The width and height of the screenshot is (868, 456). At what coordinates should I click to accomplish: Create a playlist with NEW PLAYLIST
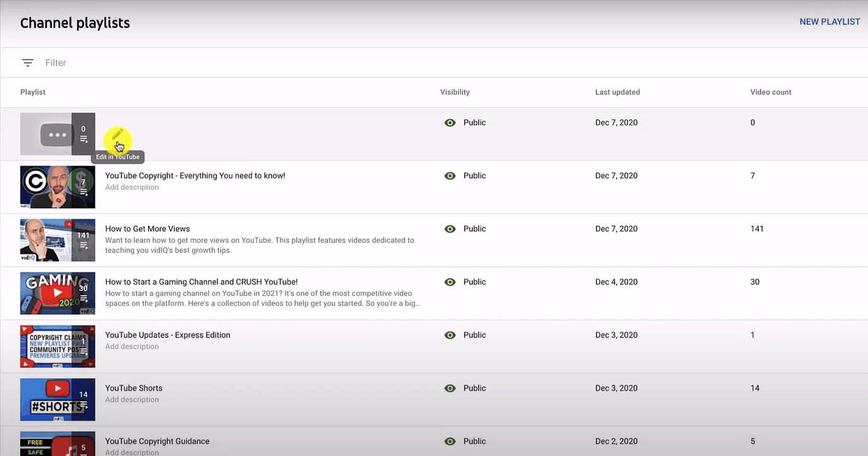(829, 22)
